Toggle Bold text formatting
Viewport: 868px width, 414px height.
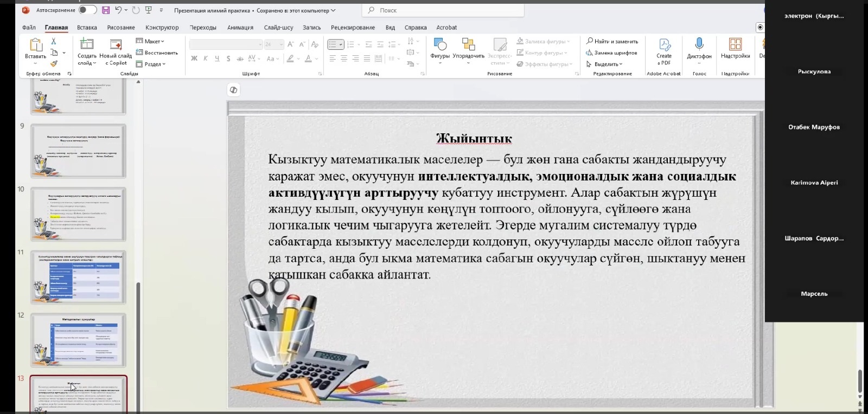click(x=194, y=59)
